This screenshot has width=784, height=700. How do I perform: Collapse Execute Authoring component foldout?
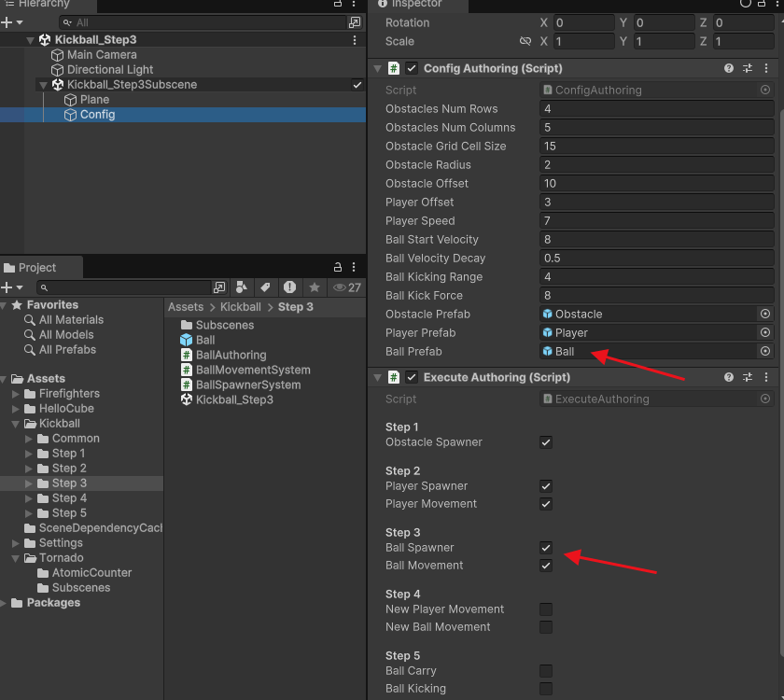[377, 378]
